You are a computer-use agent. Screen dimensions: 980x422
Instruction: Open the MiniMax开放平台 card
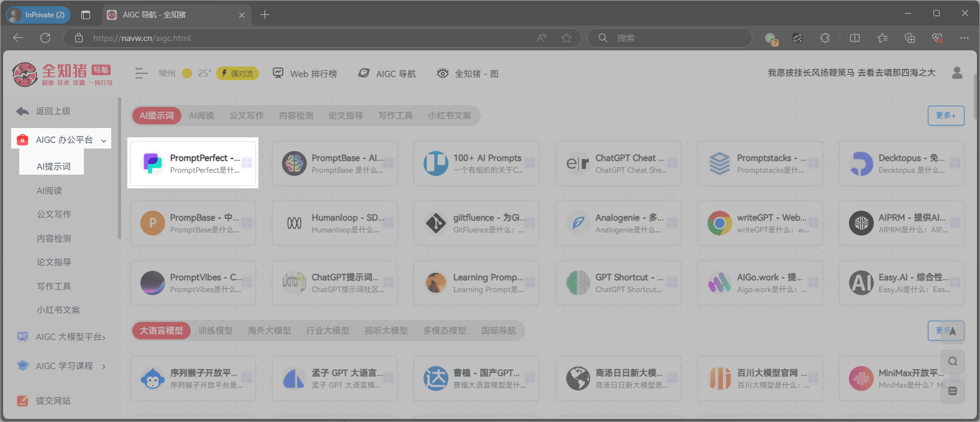tap(902, 378)
